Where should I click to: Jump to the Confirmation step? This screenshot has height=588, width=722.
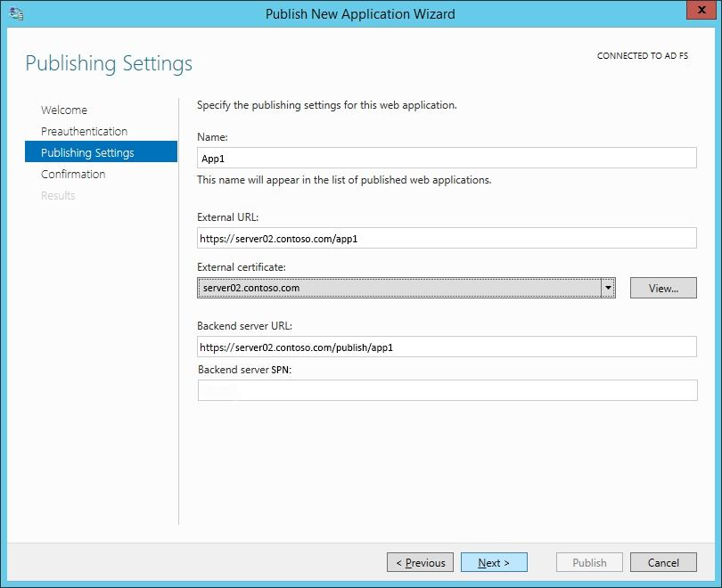73,175
